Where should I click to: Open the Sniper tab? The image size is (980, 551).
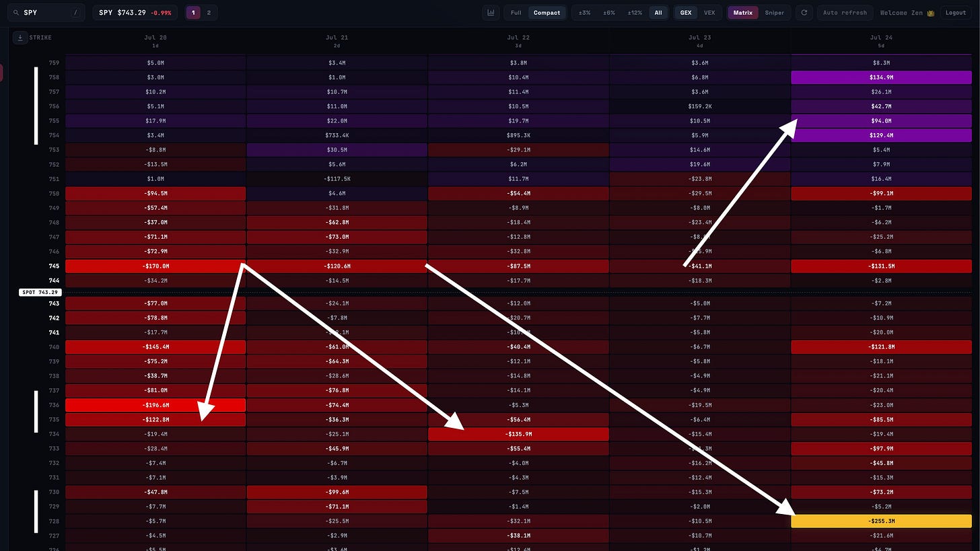(x=775, y=13)
